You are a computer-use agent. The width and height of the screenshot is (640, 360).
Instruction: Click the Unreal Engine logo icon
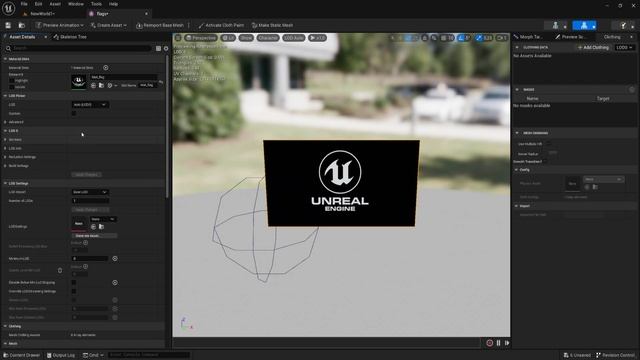point(9,8)
